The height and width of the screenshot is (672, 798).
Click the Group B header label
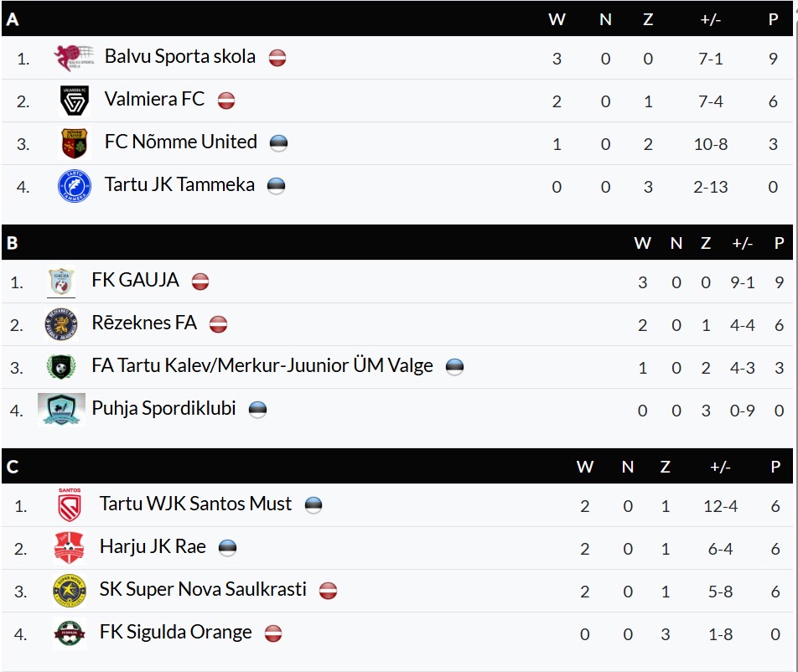(x=13, y=243)
